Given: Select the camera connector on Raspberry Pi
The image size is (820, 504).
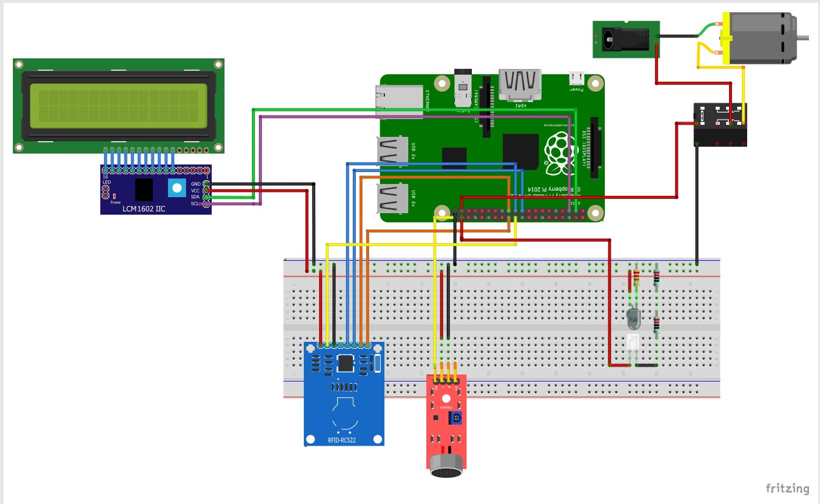Looking at the screenshot, I should [x=486, y=106].
